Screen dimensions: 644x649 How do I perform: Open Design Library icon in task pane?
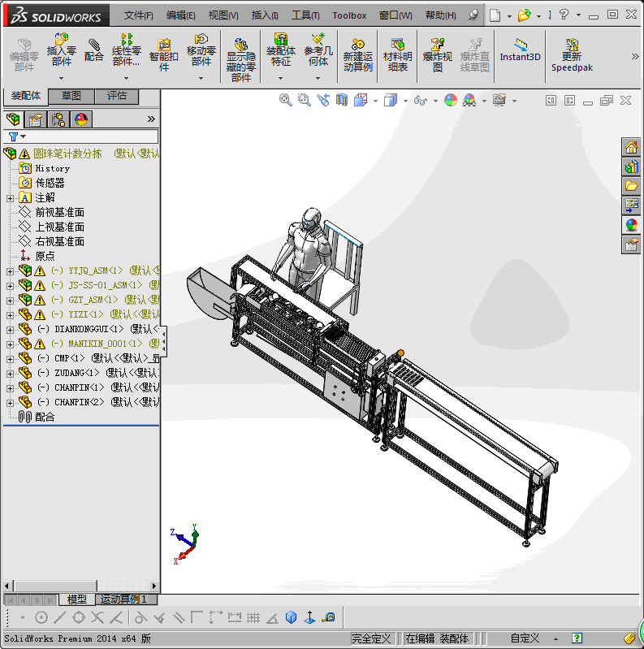click(x=631, y=167)
